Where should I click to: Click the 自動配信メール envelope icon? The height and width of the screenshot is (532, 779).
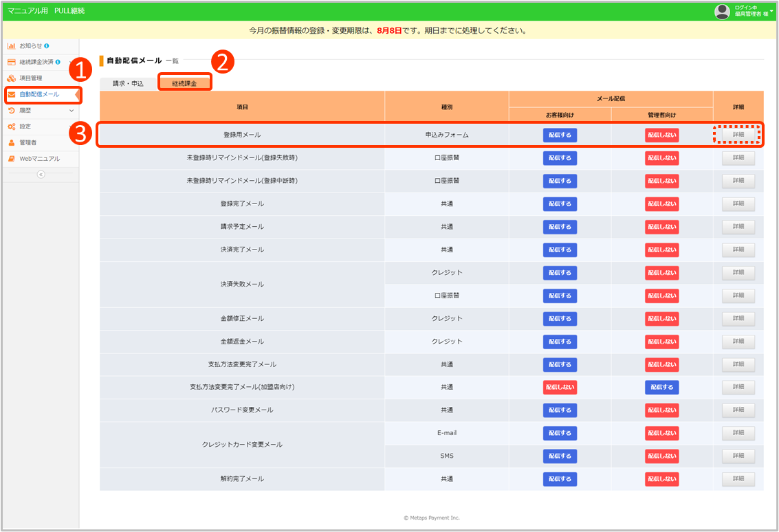click(12, 94)
